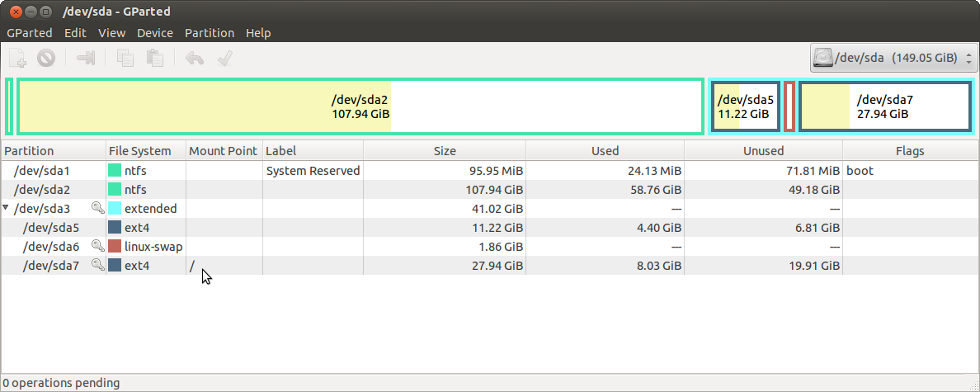Click the key icon beside /dev/sda7
Viewport: 980px width, 392px height.
pos(97,265)
